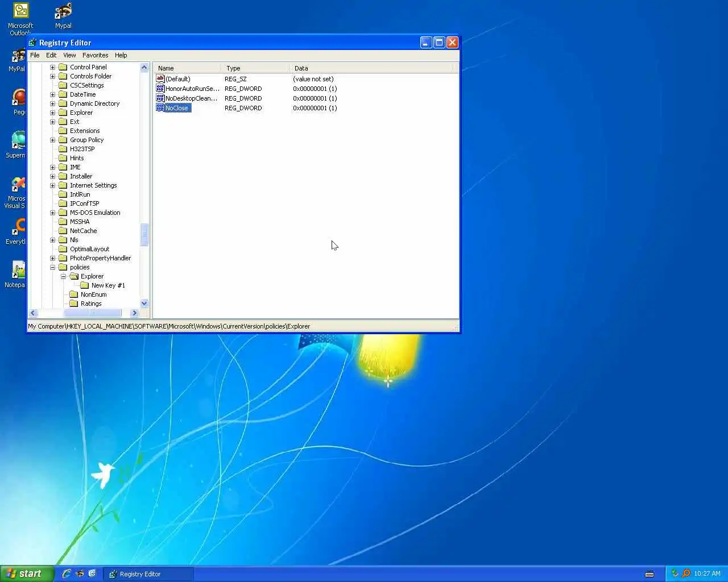The height and width of the screenshot is (582, 728).
Task: Click the folder icon beside IntlRun
Action: pyautogui.click(x=63, y=194)
